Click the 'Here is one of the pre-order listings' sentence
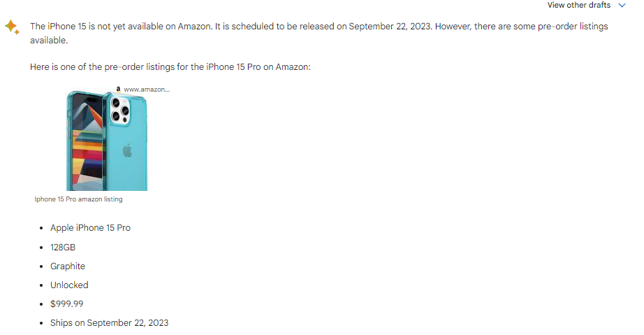 (x=170, y=67)
